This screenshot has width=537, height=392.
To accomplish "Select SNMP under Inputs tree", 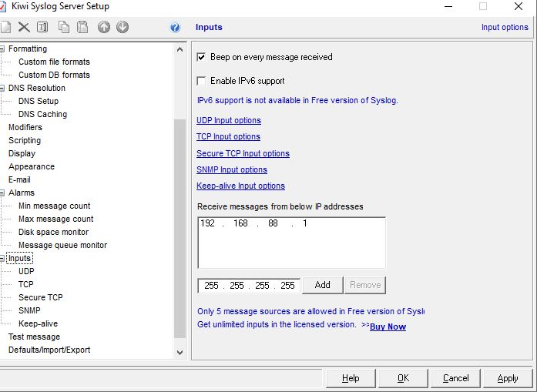I will point(29,310).
